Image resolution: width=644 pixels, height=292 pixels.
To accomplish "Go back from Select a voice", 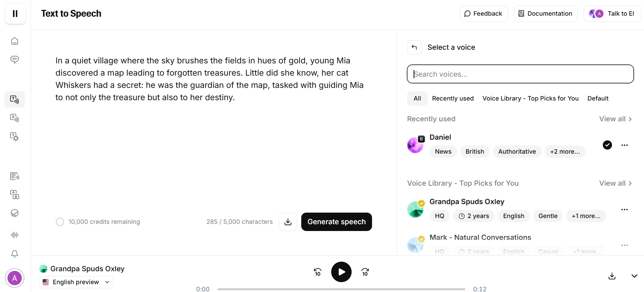I will coord(414,47).
